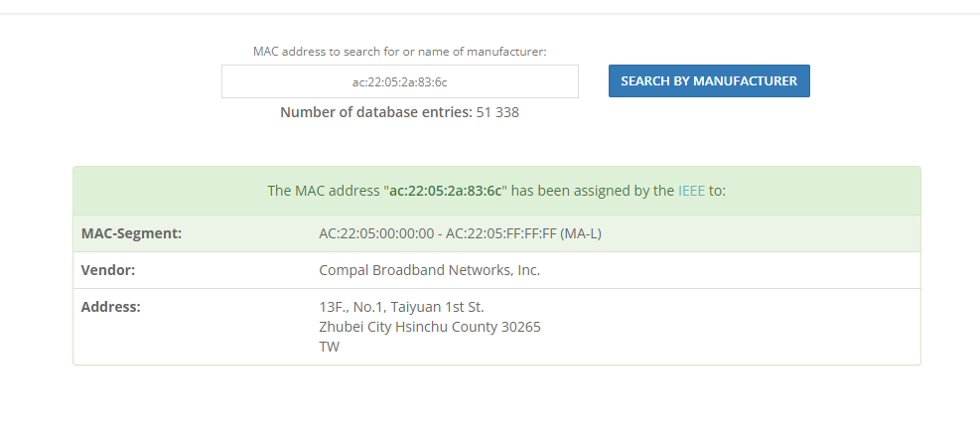The width and height of the screenshot is (980, 433).
Task: Click the MAC-Segment row label
Action: coord(131,233)
